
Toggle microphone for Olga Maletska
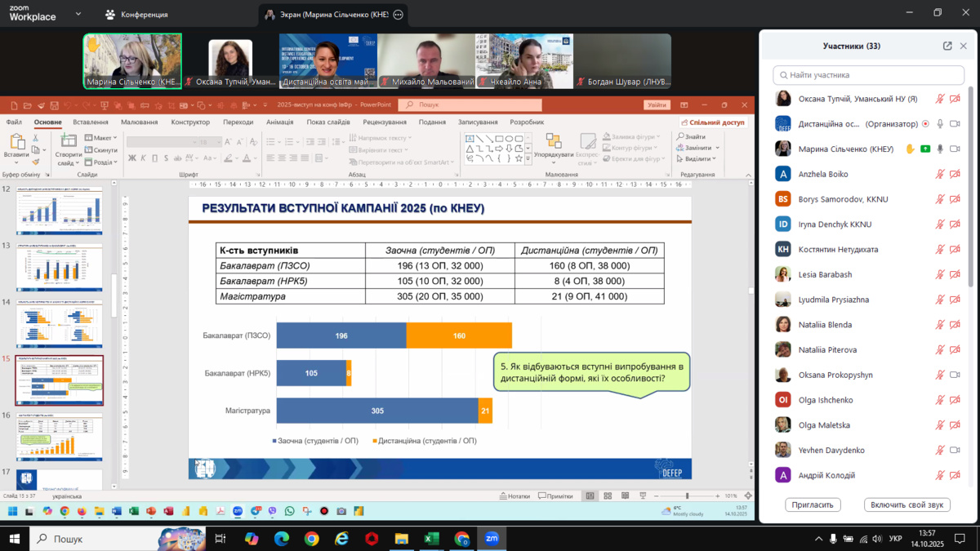point(940,425)
